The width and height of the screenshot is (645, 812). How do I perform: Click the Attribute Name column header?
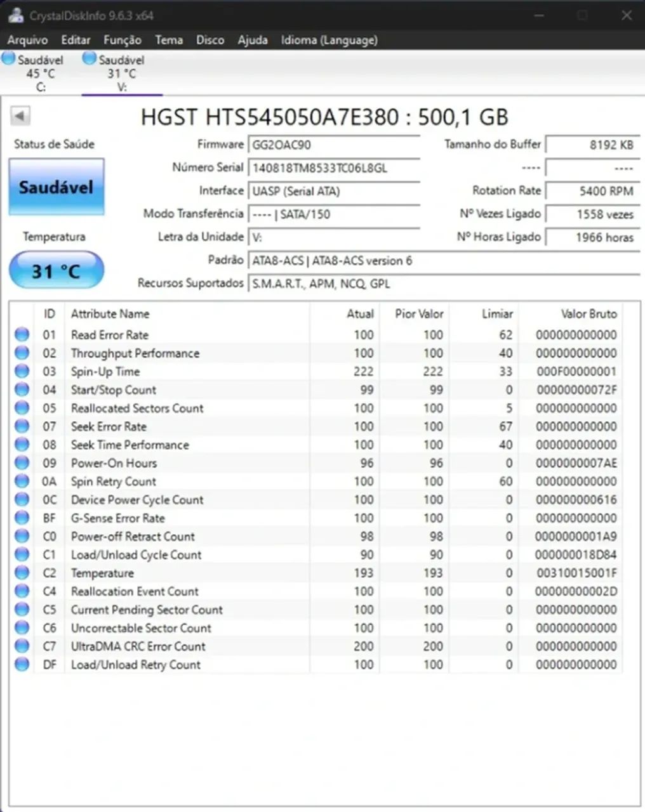(187, 313)
